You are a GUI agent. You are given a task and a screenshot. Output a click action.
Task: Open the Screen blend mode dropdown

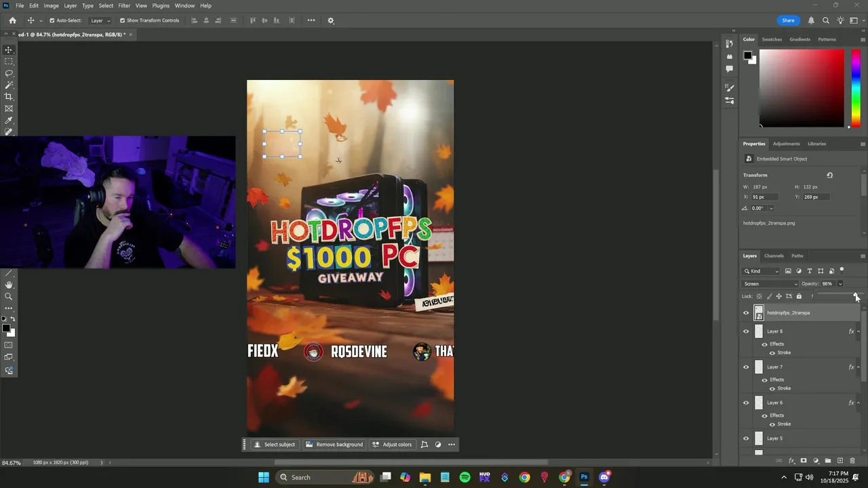(x=770, y=284)
